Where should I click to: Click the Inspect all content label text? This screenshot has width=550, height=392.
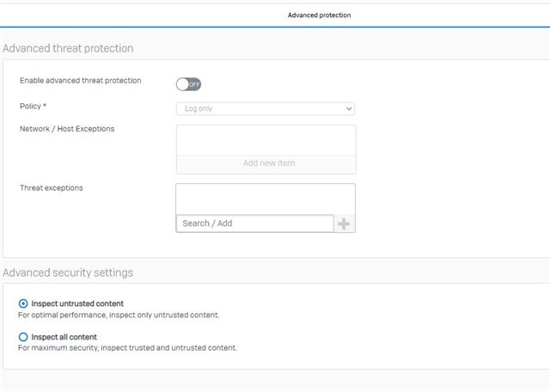[x=64, y=337]
